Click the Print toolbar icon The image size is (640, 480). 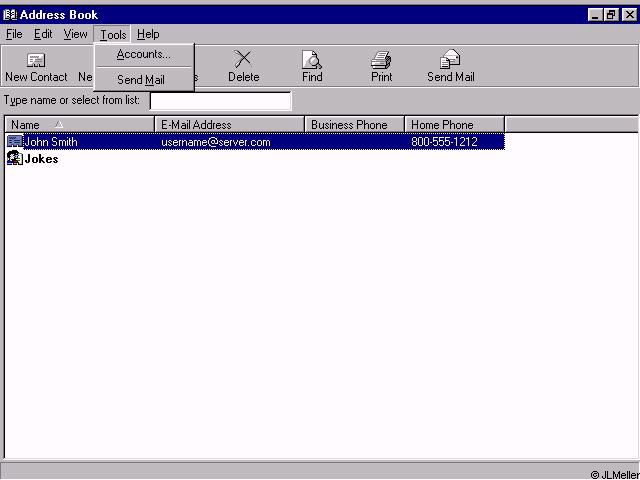[381, 60]
